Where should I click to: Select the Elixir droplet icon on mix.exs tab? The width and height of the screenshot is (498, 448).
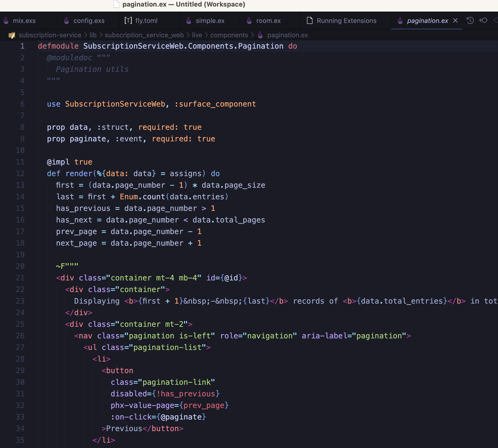point(6,20)
